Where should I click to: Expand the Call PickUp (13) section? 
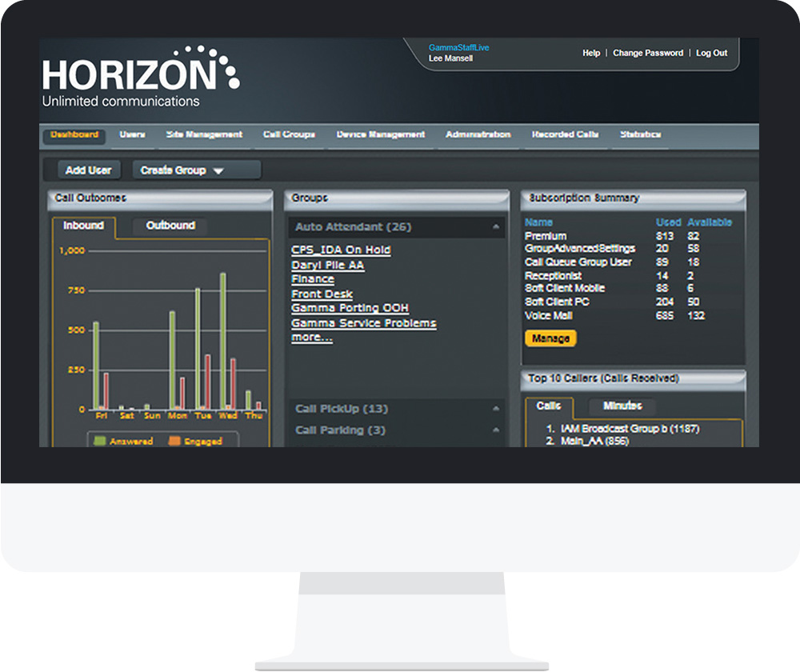(x=397, y=409)
